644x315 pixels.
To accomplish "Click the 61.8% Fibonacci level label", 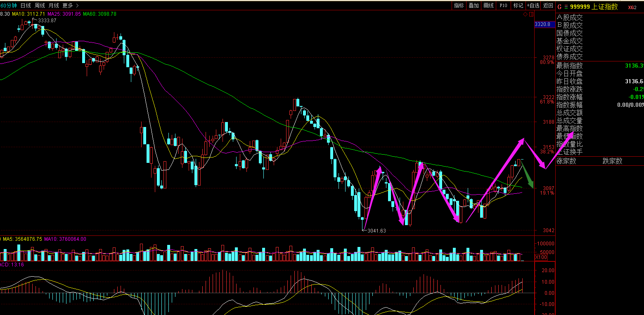I will pos(547,101).
